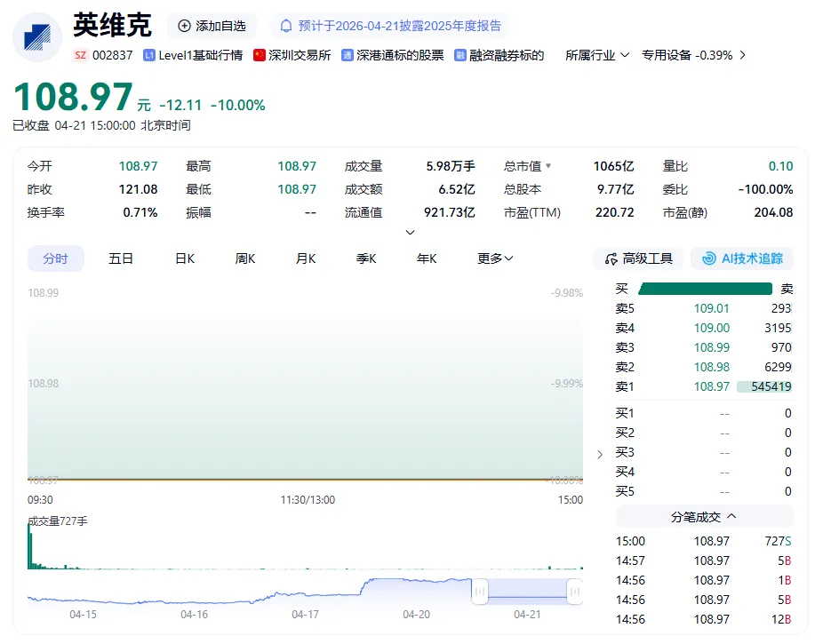Click the 卖1 price 108.97 row
The height and width of the screenshot is (644, 815).
[703, 387]
